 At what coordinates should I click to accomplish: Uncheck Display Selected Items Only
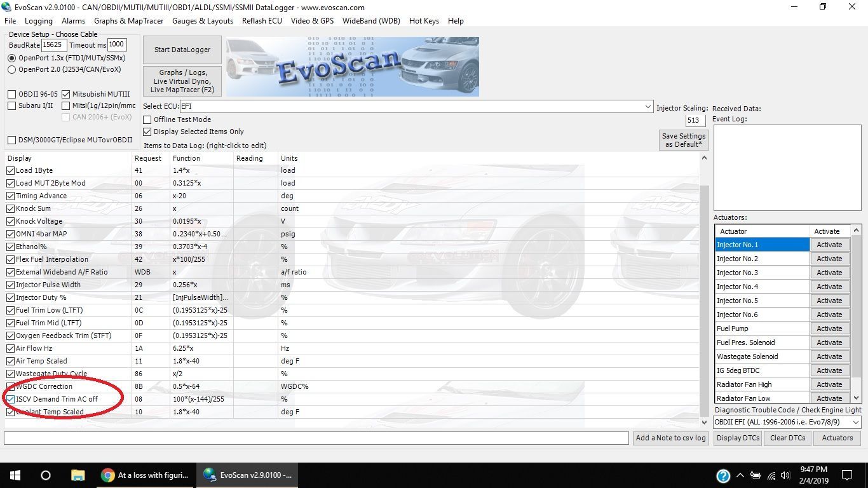coord(147,132)
